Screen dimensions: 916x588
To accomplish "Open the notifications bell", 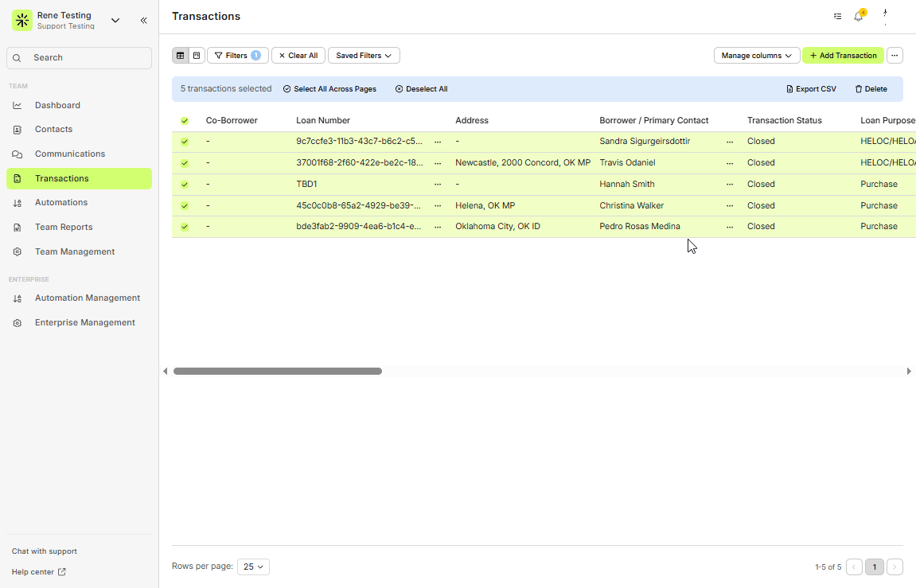I will click(x=859, y=17).
